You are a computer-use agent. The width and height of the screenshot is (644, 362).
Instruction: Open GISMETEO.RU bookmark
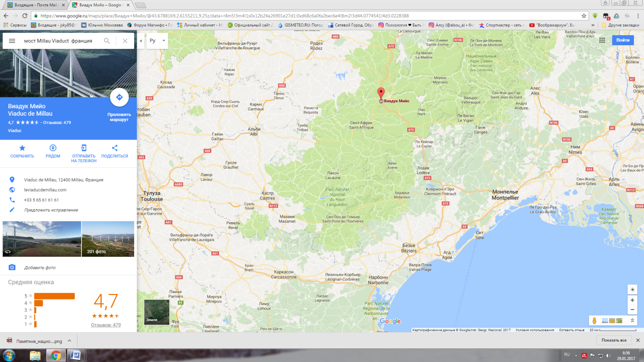(300, 25)
